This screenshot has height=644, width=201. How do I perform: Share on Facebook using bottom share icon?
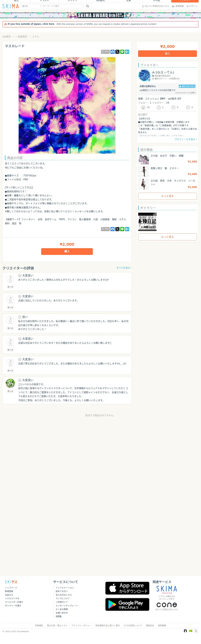113,229
